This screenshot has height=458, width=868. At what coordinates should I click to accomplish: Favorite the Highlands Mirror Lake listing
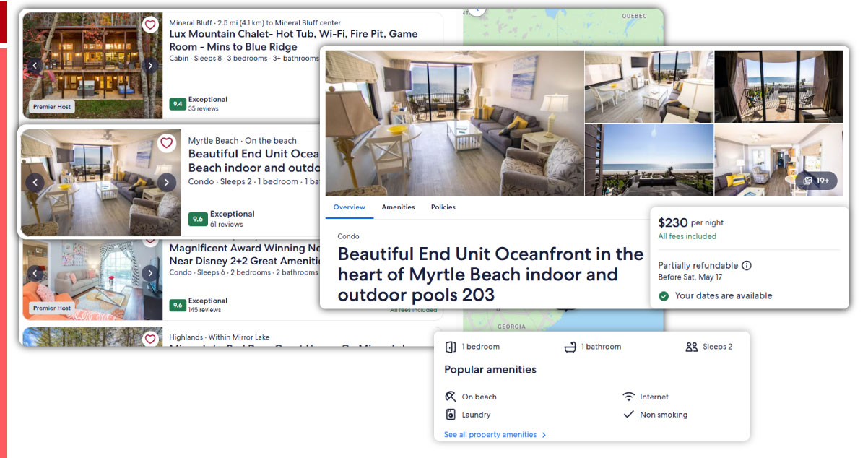150,339
